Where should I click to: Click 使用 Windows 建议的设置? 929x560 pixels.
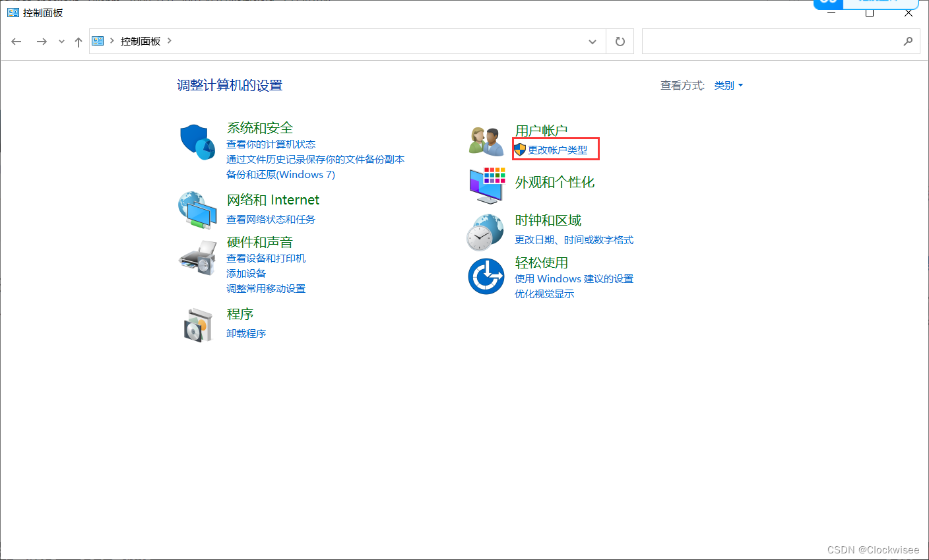tap(574, 279)
